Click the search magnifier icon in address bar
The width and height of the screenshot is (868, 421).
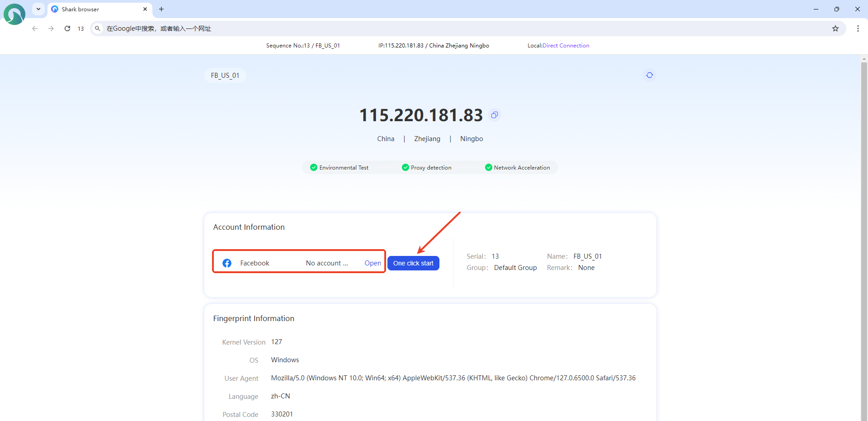point(97,28)
